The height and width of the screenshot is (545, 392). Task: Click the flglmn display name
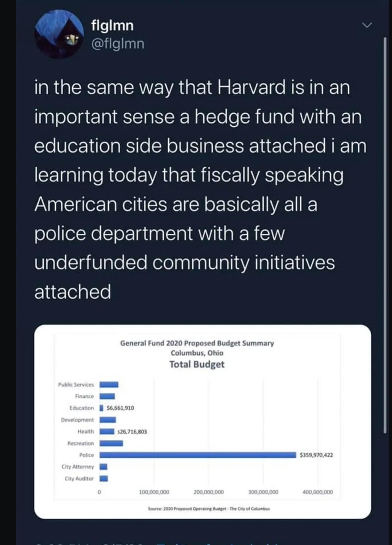(x=112, y=25)
